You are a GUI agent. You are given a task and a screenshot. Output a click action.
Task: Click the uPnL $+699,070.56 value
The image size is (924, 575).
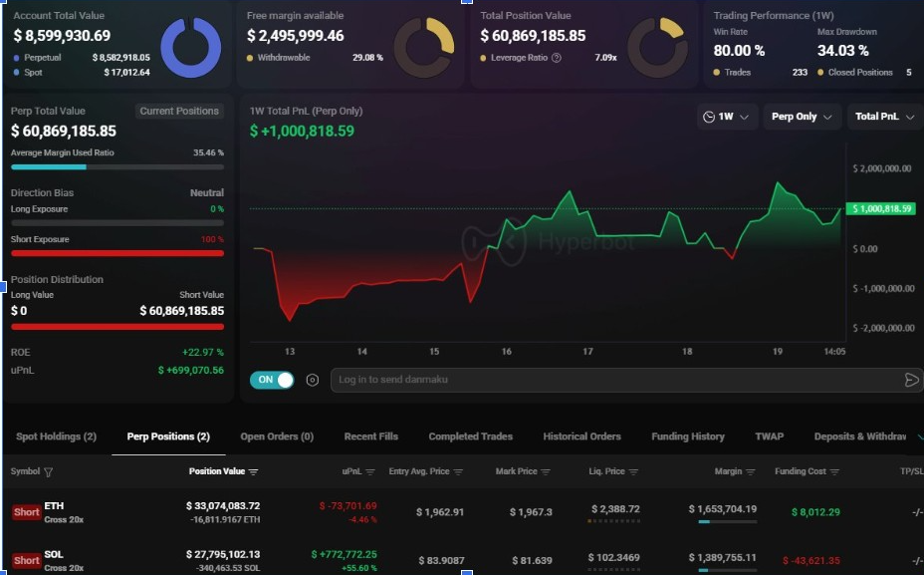pos(191,371)
